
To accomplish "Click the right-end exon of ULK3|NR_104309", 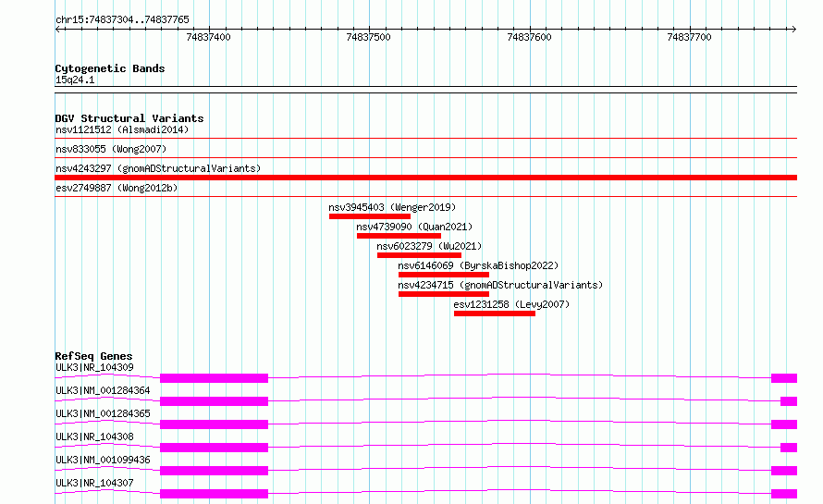I will (784, 378).
